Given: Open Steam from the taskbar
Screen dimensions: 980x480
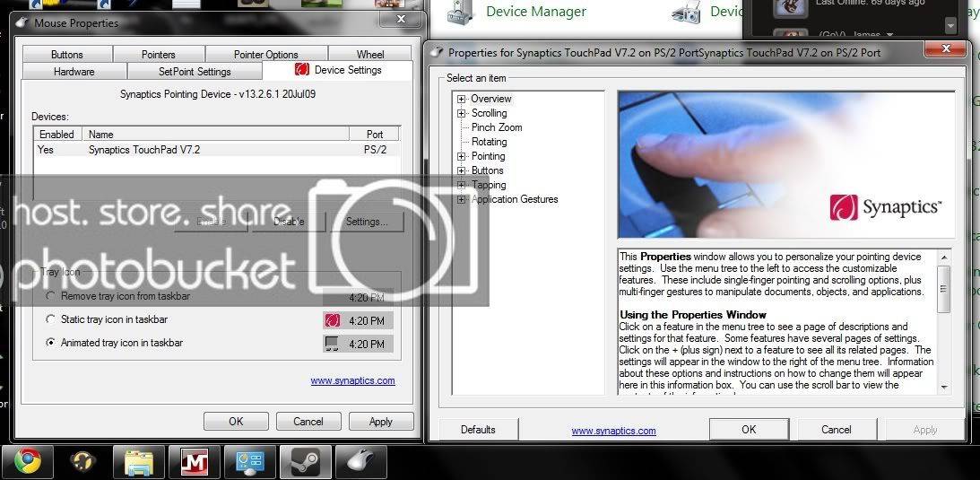Looking at the screenshot, I should [x=306, y=462].
